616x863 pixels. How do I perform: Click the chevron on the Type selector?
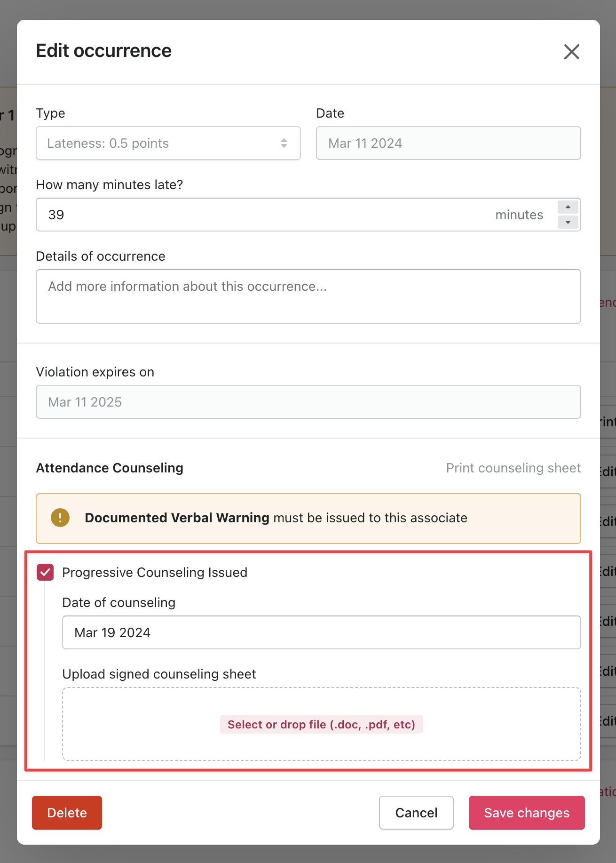point(284,143)
